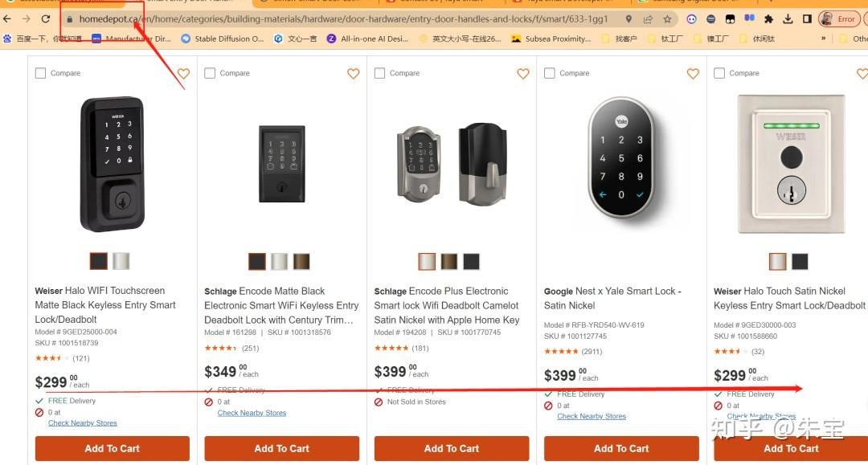Heart the Google Nest x Yale lock
Screen dimensions: 868x465
point(693,74)
